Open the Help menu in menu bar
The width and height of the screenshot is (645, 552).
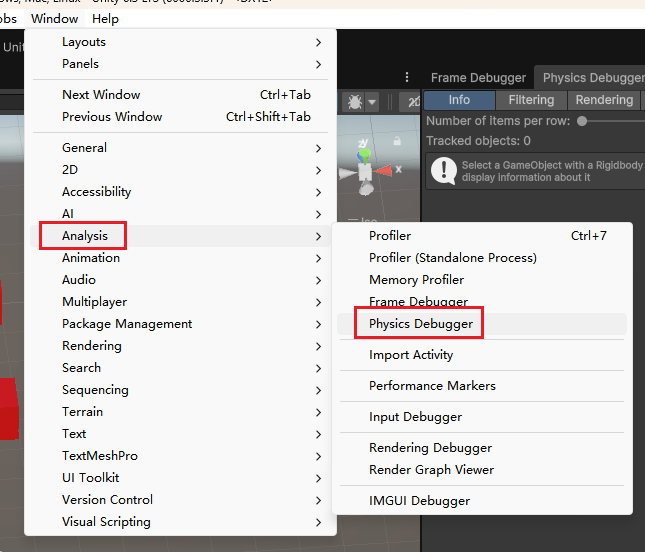[105, 18]
